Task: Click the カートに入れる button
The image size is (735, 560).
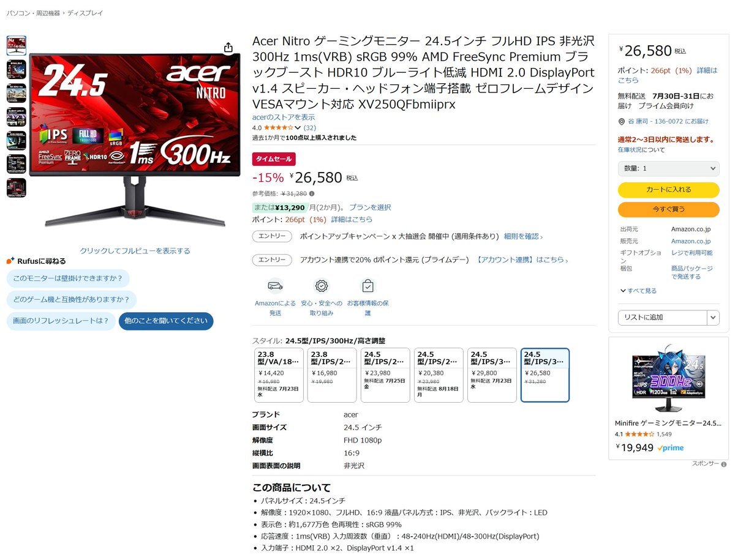Action: pos(668,190)
